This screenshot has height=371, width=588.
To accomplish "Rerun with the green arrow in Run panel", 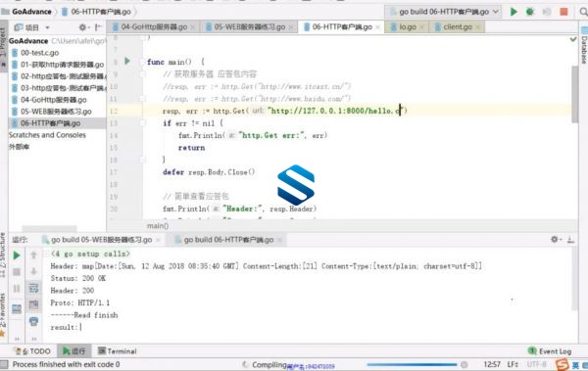I will (x=17, y=255).
